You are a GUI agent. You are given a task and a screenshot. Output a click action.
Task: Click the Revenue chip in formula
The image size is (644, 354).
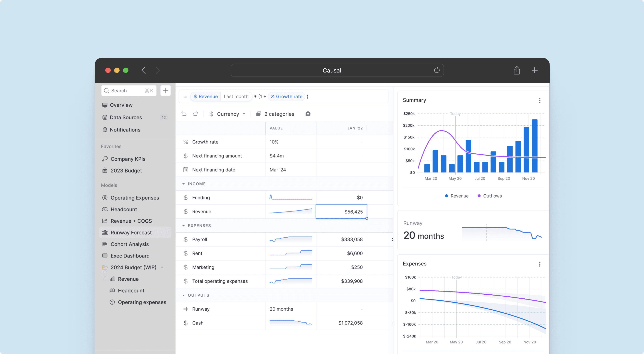tap(206, 97)
